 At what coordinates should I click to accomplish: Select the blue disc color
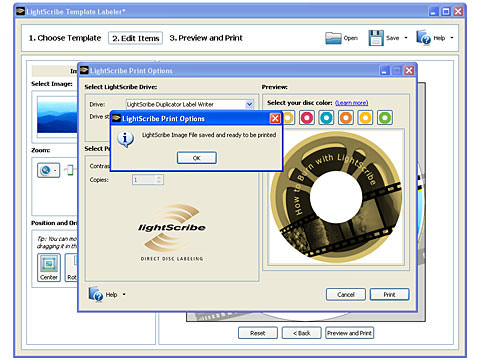326,118
